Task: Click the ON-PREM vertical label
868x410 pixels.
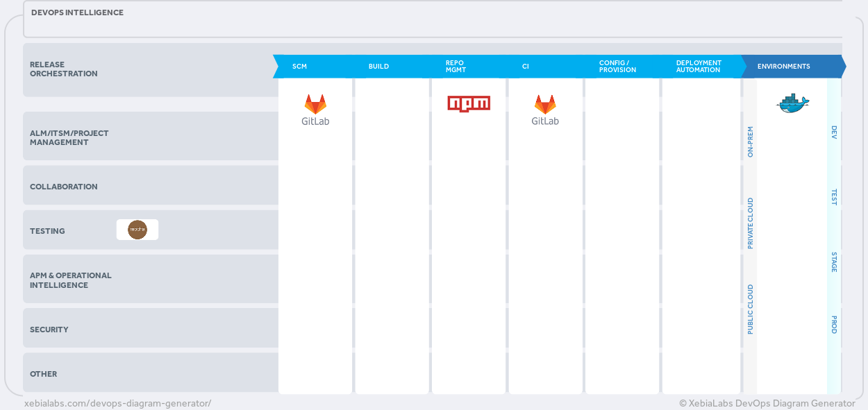Action: click(x=750, y=142)
